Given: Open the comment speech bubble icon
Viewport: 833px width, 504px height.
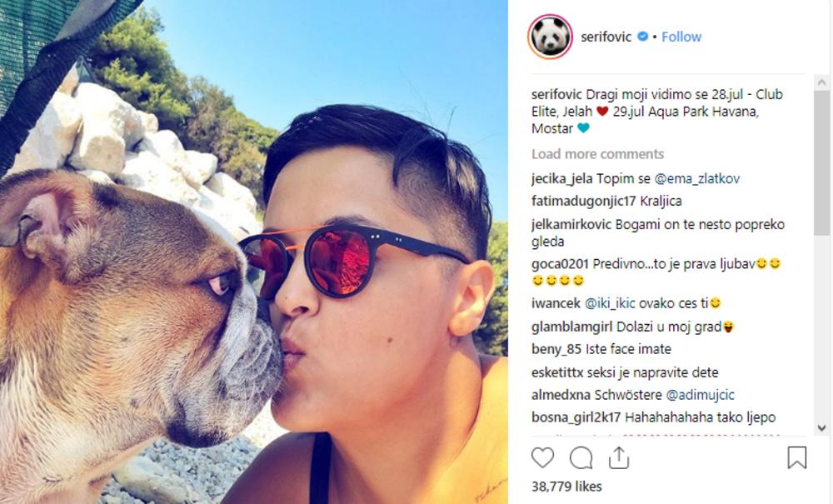Looking at the screenshot, I should click(x=581, y=458).
